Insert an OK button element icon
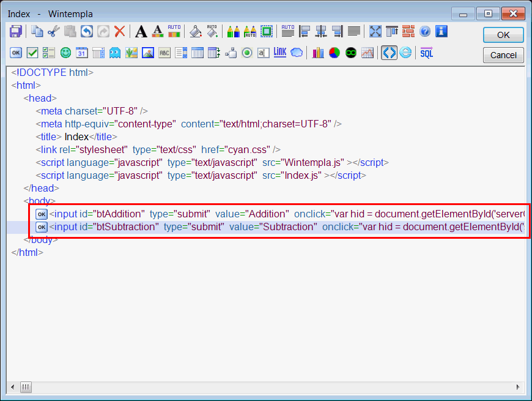The height and width of the screenshot is (401, 532). coord(16,53)
